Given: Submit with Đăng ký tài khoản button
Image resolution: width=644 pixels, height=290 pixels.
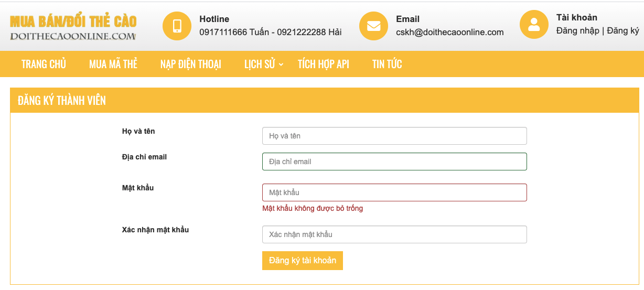Looking at the screenshot, I should coord(303,261).
